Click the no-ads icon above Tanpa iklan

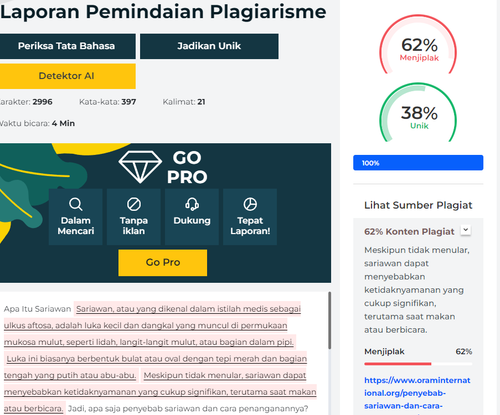(x=134, y=204)
